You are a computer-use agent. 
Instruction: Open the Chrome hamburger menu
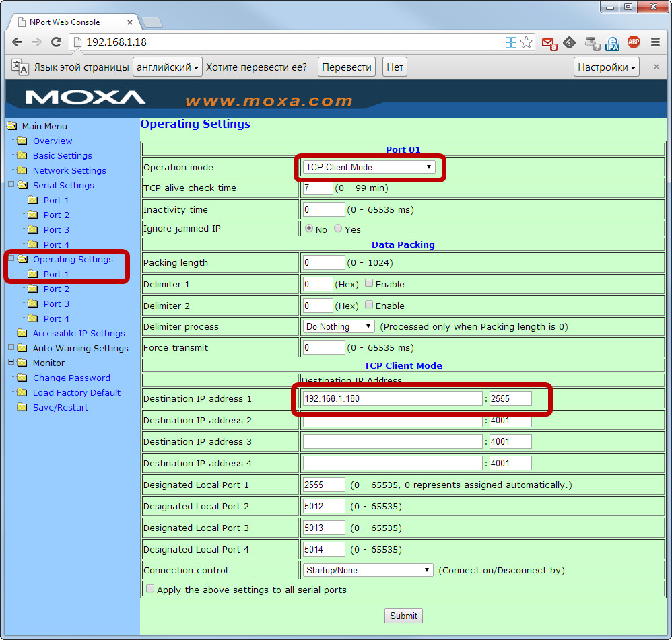(x=655, y=42)
